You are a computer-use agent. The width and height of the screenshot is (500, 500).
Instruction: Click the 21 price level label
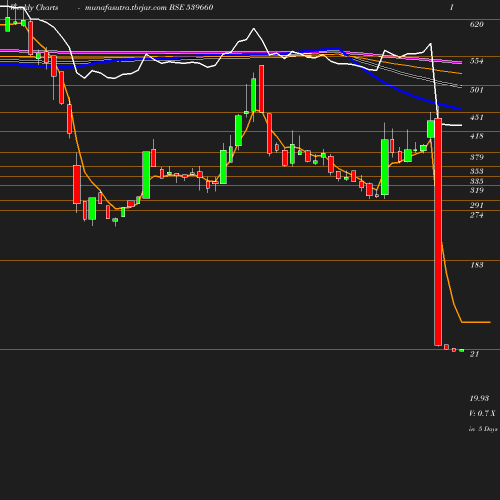(x=474, y=354)
